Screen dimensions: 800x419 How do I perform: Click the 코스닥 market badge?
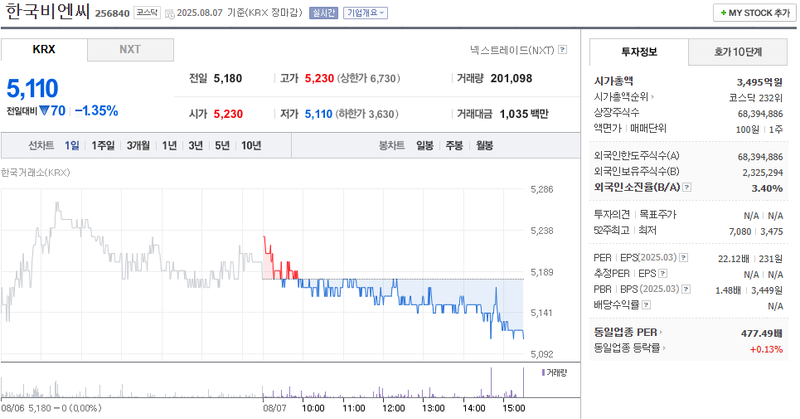pos(147,13)
